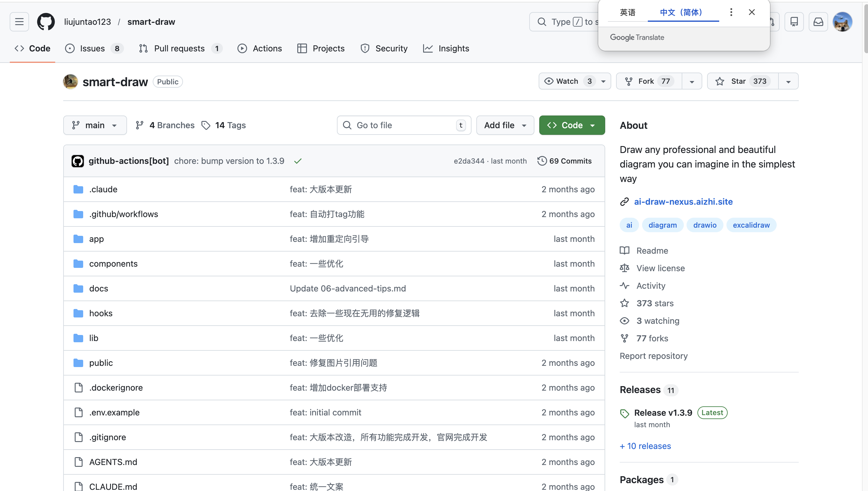Viewport: 868px width, 491px height.
Task: Open the green Code dropdown
Action: pyautogui.click(x=572, y=125)
